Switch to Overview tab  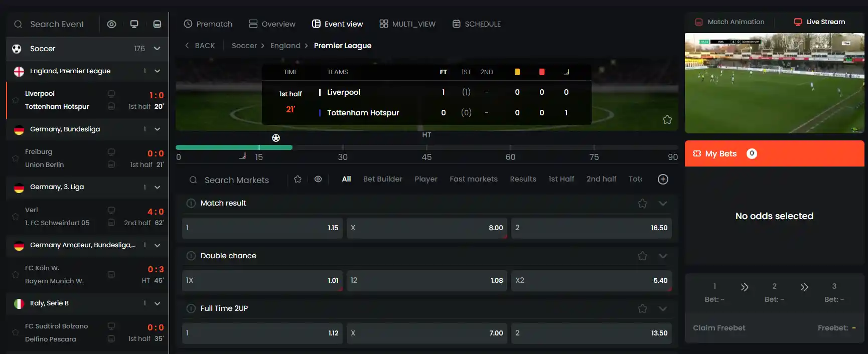272,24
